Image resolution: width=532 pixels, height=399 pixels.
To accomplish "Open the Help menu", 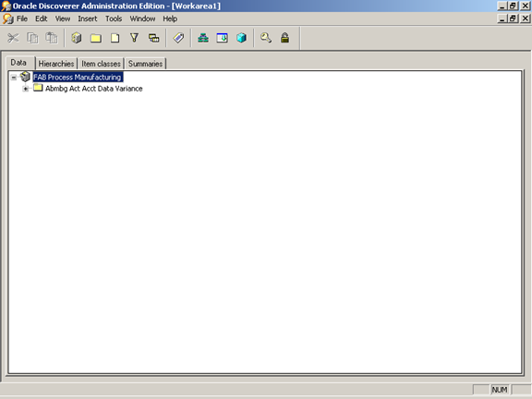I will pos(170,18).
